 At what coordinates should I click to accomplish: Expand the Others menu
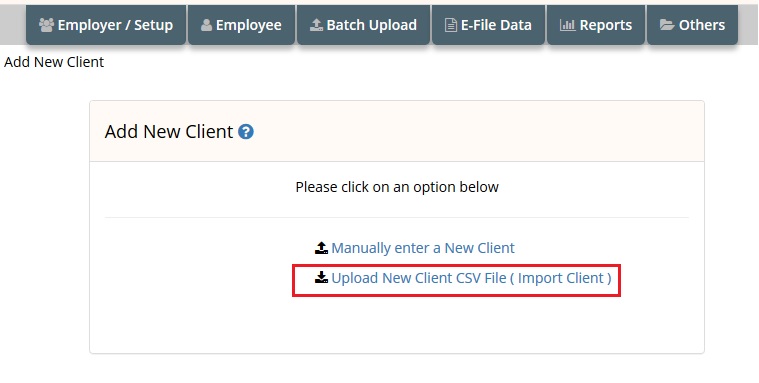click(692, 25)
